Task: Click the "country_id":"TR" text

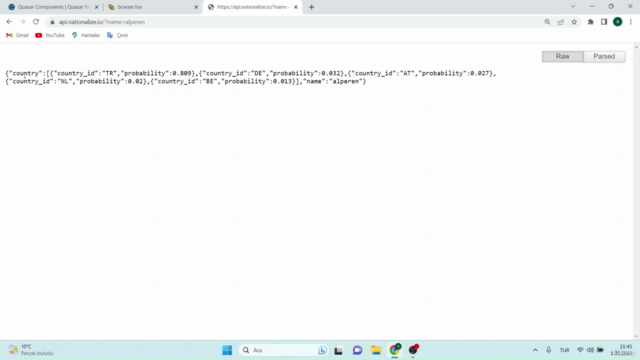Action: (x=85, y=73)
